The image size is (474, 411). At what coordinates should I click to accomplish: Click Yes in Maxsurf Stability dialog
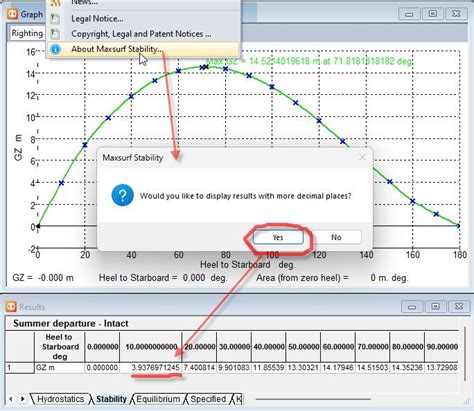coord(278,237)
